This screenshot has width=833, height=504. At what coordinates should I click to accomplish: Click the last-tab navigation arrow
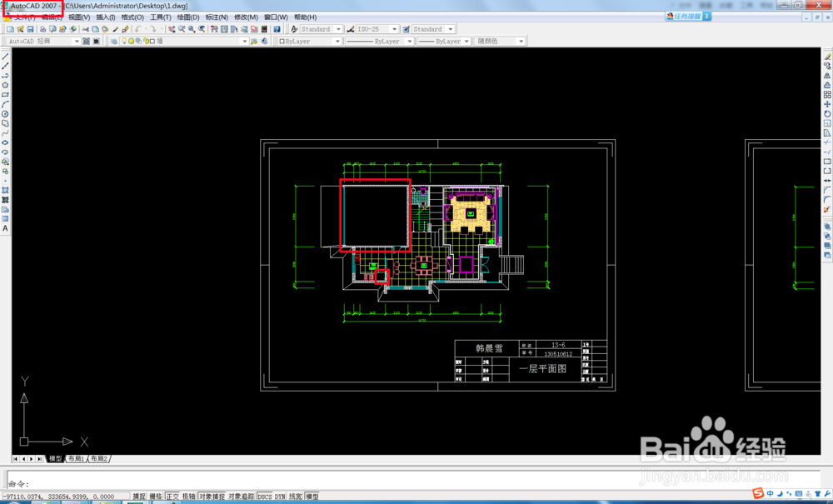coord(39,459)
